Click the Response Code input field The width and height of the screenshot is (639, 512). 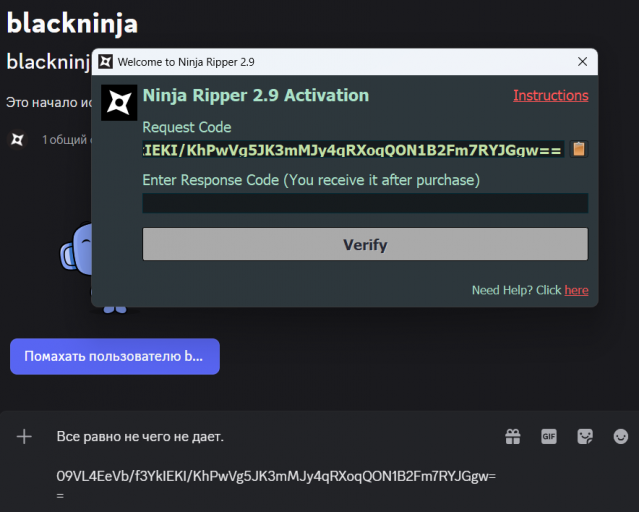click(365, 203)
